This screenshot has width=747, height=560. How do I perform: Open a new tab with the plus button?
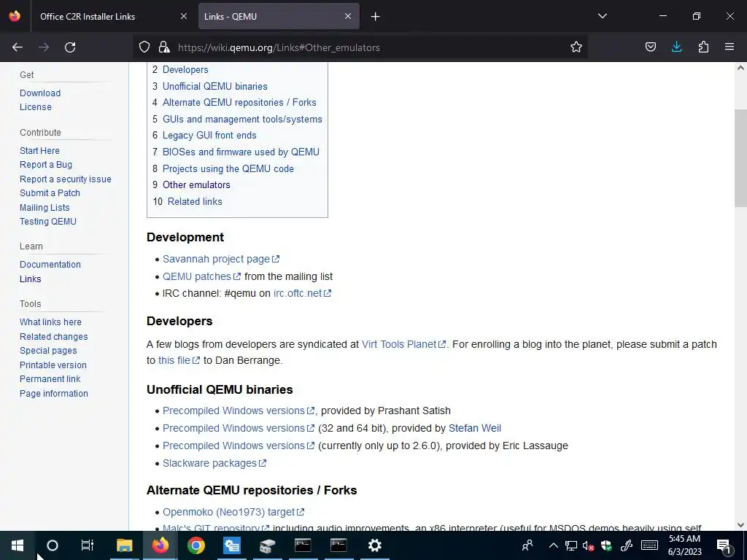click(376, 17)
